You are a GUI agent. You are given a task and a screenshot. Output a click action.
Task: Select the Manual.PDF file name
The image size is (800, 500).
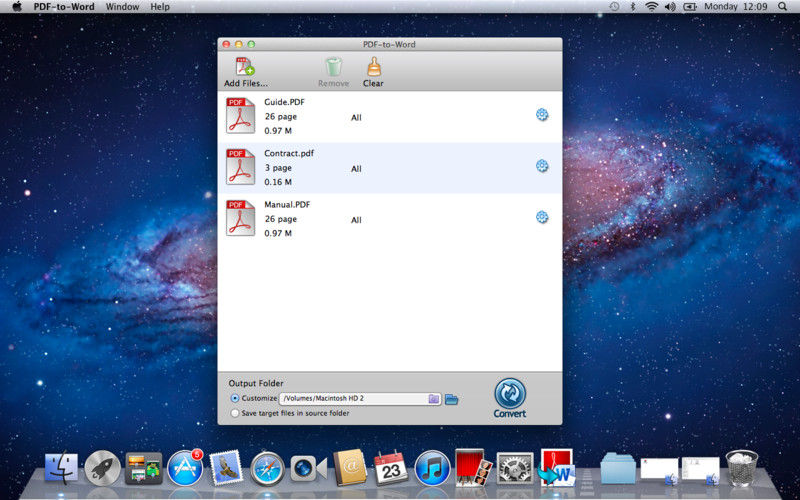point(287,205)
